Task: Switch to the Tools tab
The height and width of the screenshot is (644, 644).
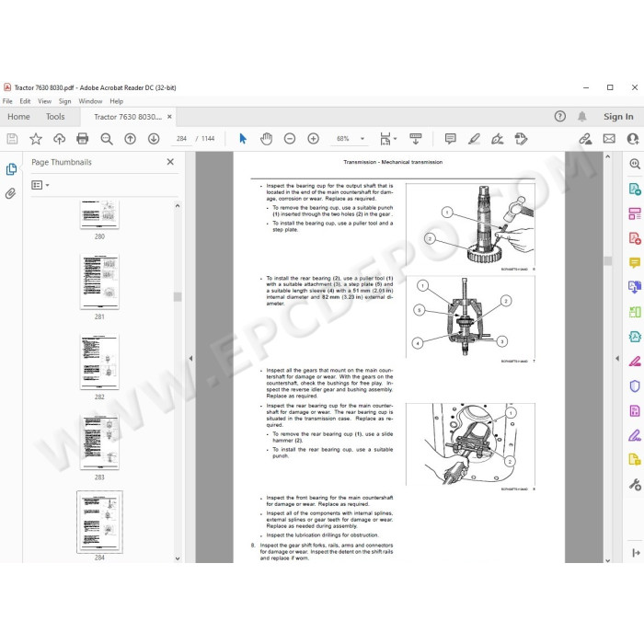Action: tap(55, 117)
